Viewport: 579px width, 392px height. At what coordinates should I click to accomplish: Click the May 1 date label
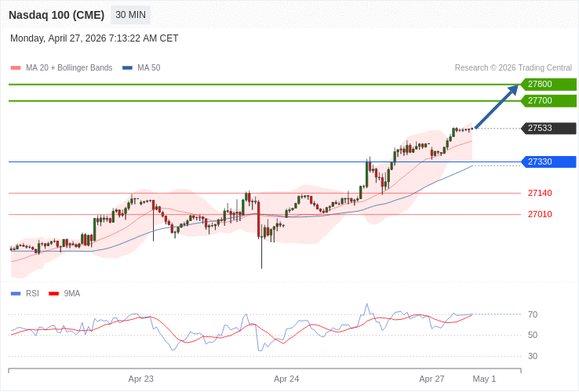pos(484,379)
